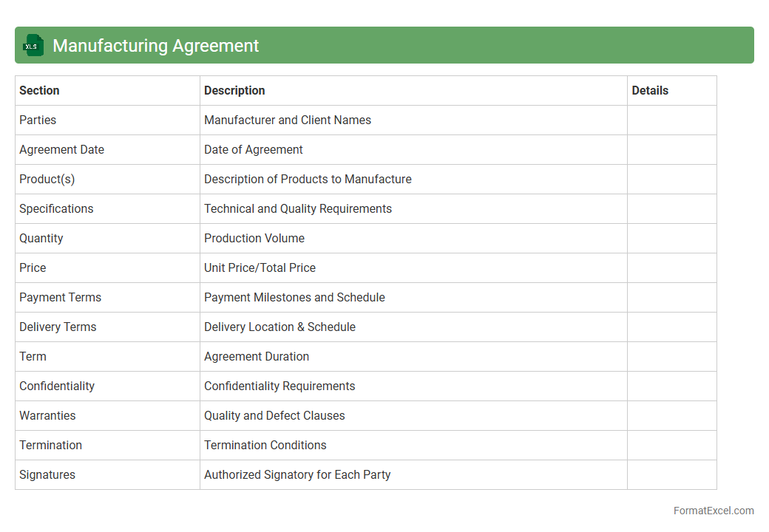Select the Agreement Date section cell
This screenshot has width=769, height=532.
coord(62,150)
